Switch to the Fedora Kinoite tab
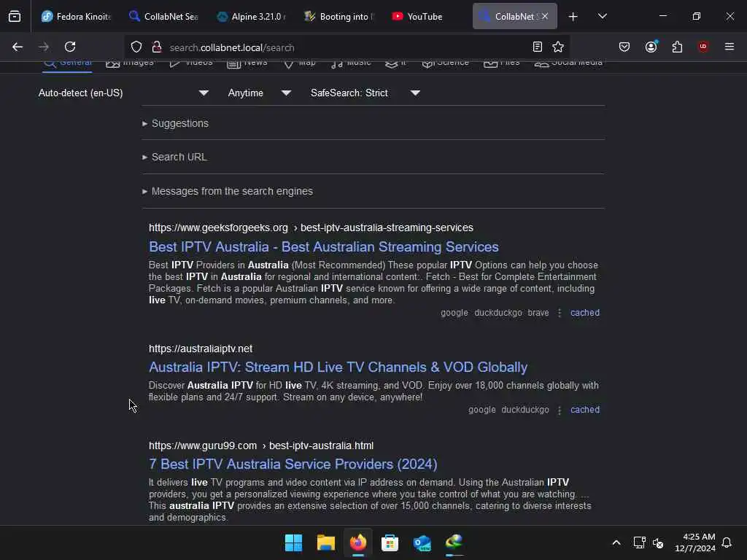This screenshot has height=560, width=747. click(76, 17)
